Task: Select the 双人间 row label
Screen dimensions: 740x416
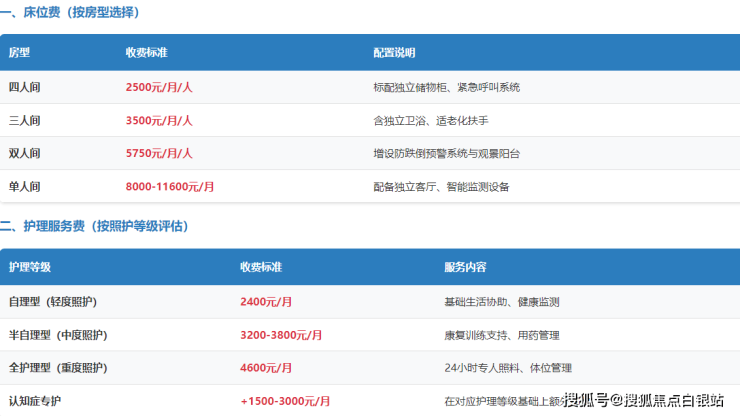Action: click(x=24, y=153)
